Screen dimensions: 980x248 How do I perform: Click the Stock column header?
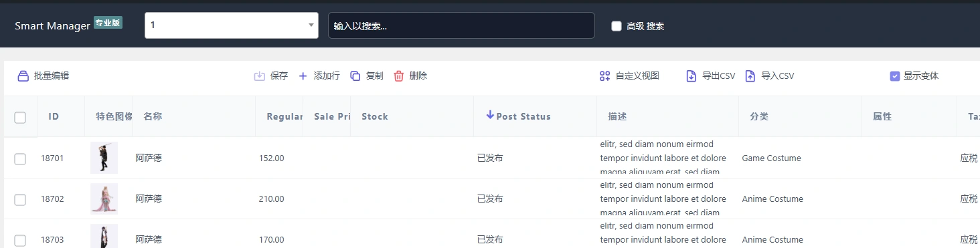375,116
